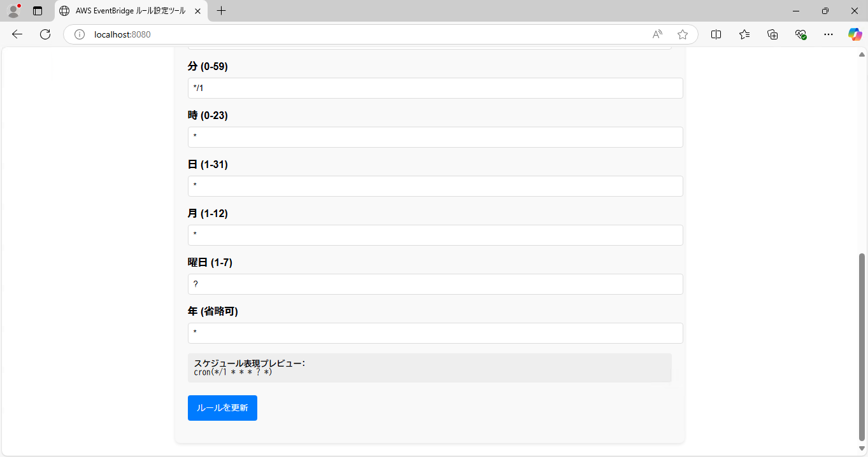Open Browser essentials heart icon

(801, 34)
